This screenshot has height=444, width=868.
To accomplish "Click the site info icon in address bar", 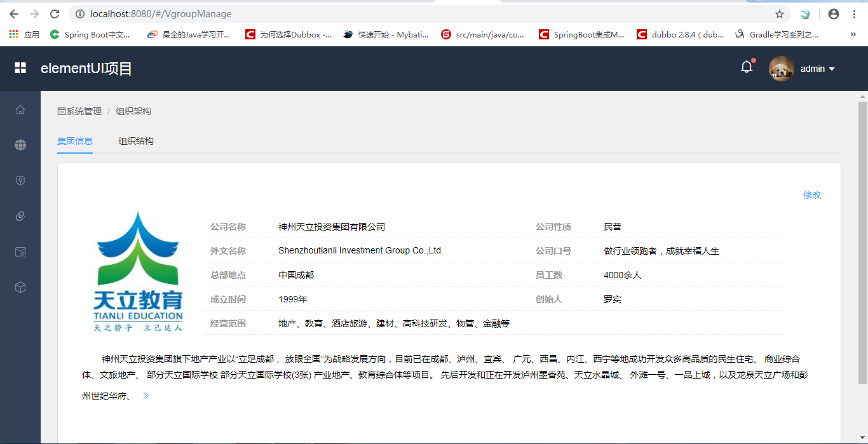I will (79, 14).
